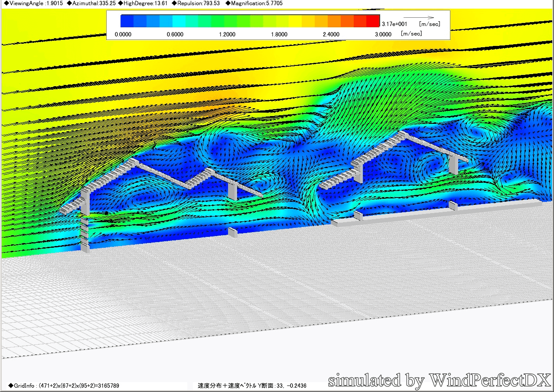Click the legend tick label 0.0000

pyautogui.click(x=123, y=34)
